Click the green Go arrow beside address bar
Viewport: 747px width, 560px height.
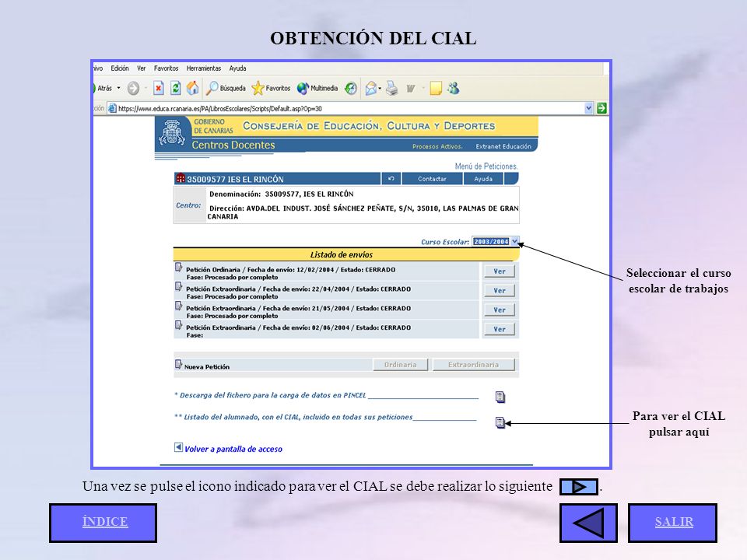click(601, 108)
